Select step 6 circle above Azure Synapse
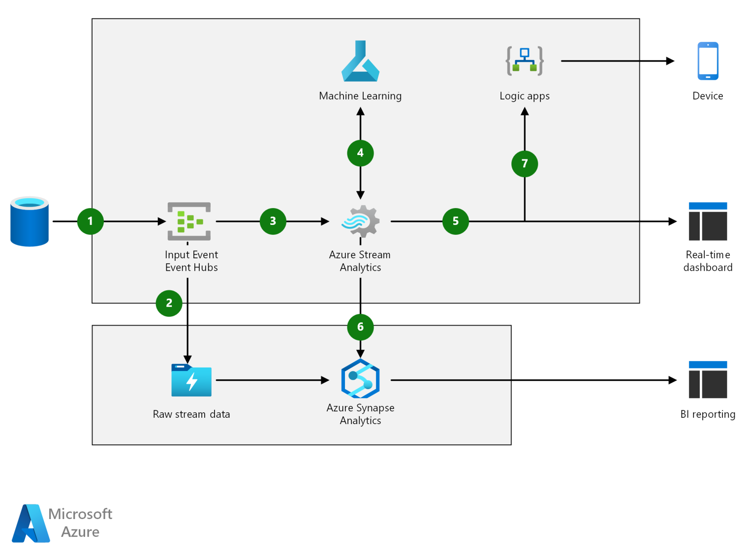The height and width of the screenshot is (554, 756). pos(360,327)
